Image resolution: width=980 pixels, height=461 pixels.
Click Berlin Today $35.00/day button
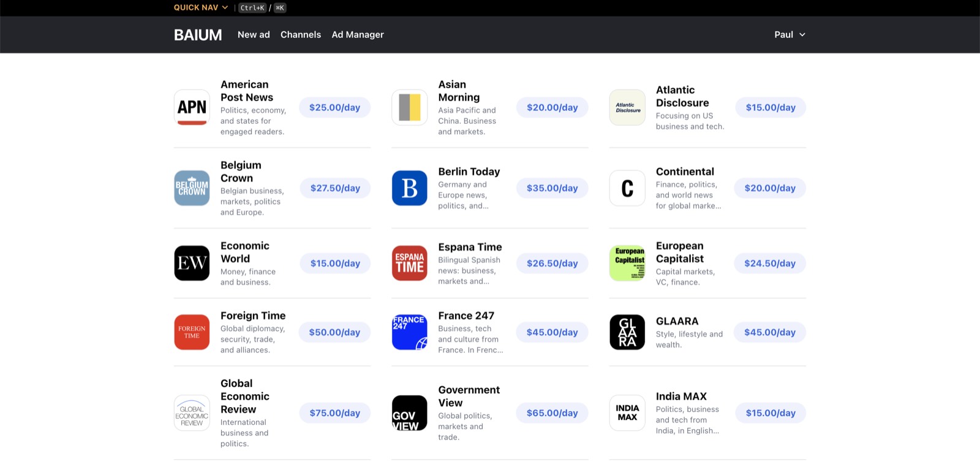(552, 188)
